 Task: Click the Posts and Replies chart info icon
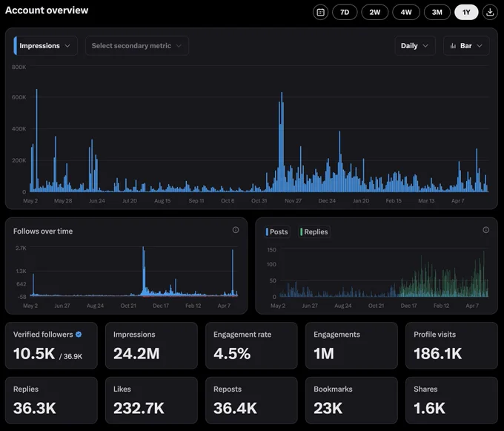[485, 230]
